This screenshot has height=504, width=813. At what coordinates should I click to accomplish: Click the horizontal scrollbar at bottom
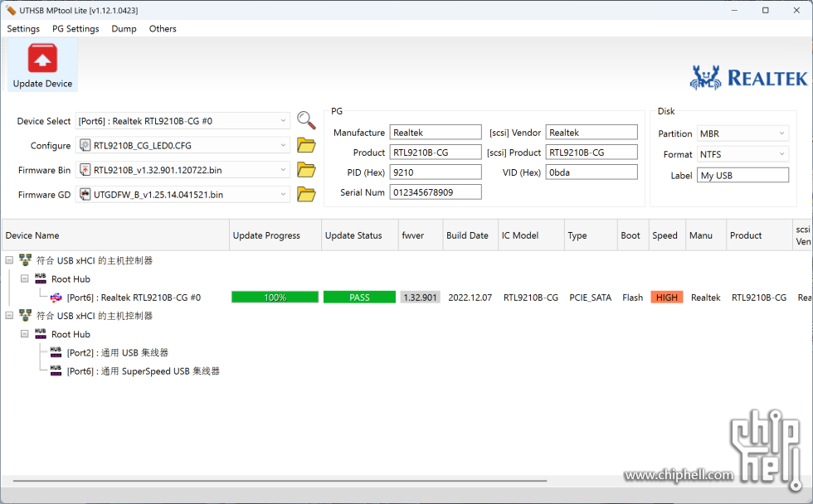click(x=280, y=481)
